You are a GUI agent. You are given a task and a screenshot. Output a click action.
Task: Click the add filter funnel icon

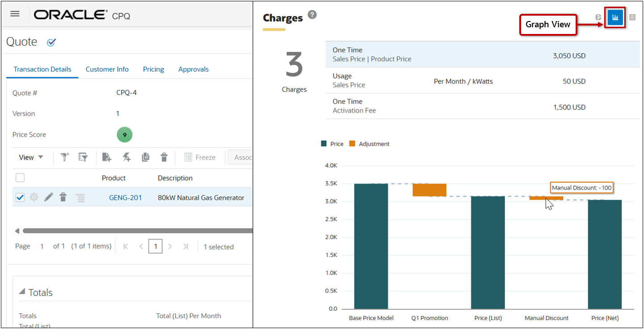(x=65, y=157)
